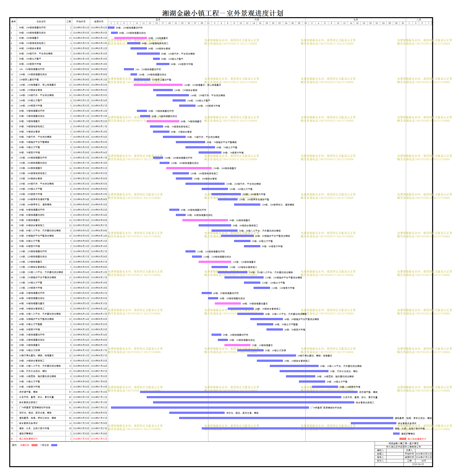This screenshot has width=452, height=476.
Task: Select task name '水系开挖、基层、跌水、景石放置' in table
Action: (36, 397)
